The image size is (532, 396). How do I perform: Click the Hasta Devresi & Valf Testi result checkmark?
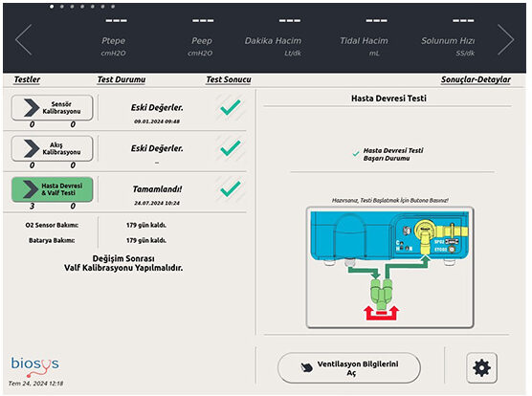pos(231,188)
